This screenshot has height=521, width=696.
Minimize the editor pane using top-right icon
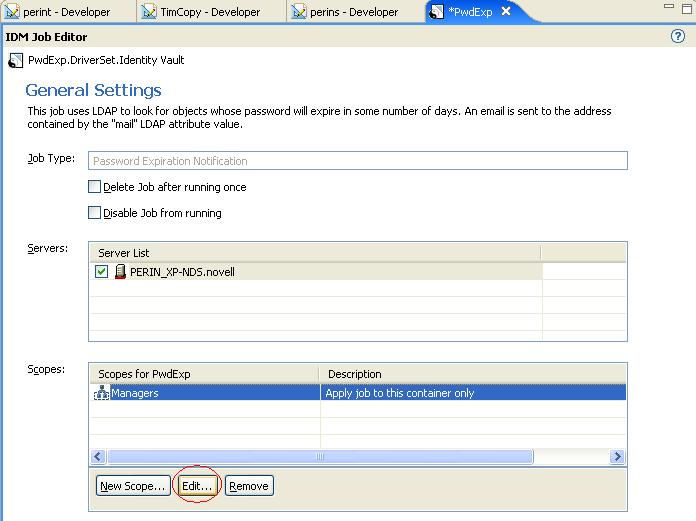[x=668, y=7]
